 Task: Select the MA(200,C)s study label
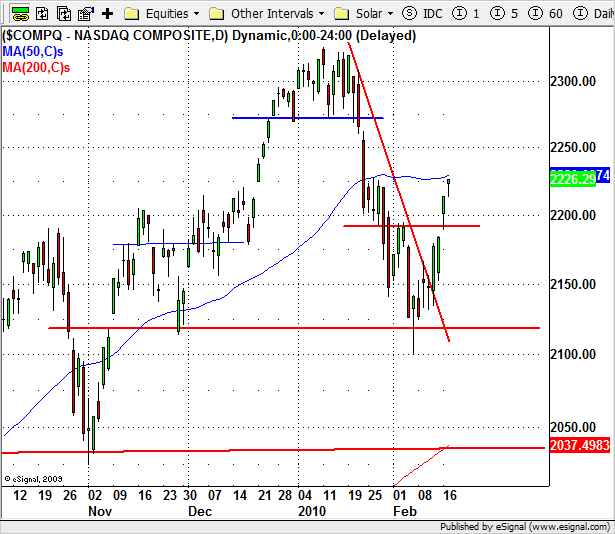pyautogui.click(x=36, y=67)
